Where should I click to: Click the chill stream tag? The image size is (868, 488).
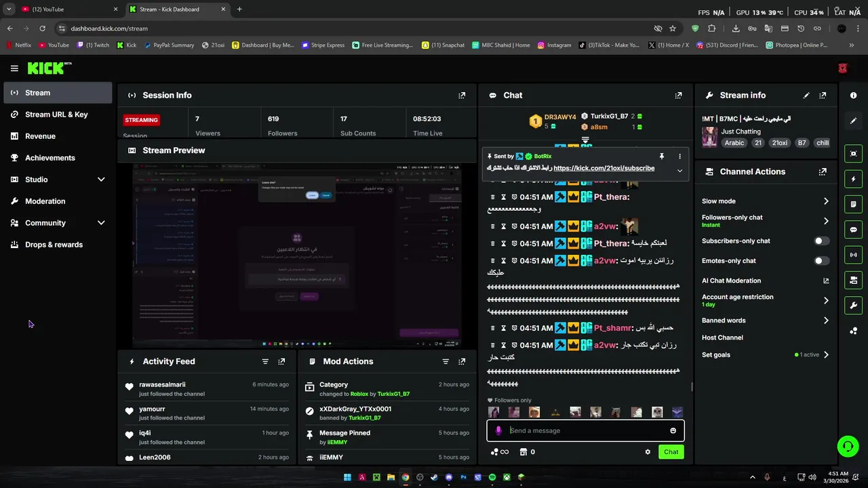(823, 143)
